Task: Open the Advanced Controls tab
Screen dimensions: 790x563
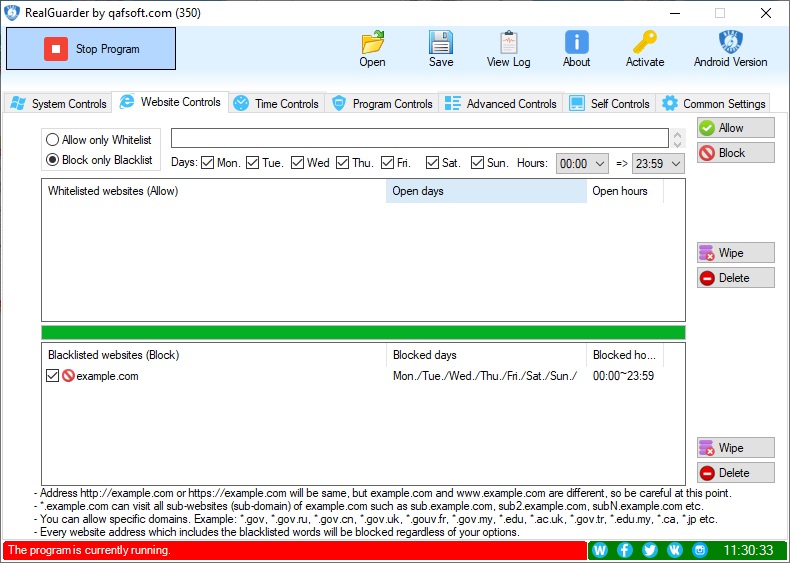Action: 500,103
